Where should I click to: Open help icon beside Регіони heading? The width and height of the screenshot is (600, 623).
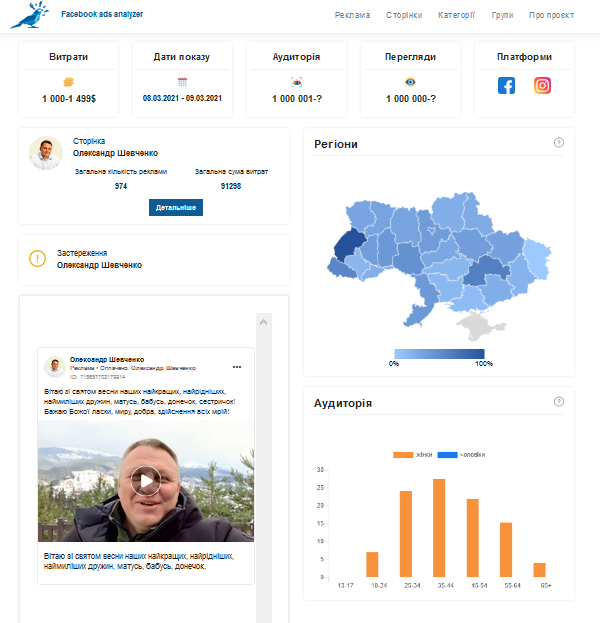[x=559, y=143]
